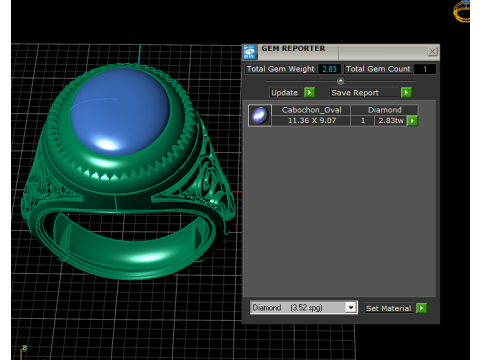The image size is (480, 360).
Task: Click the gem quantity cell showing 1
Action: [x=363, y=120]
